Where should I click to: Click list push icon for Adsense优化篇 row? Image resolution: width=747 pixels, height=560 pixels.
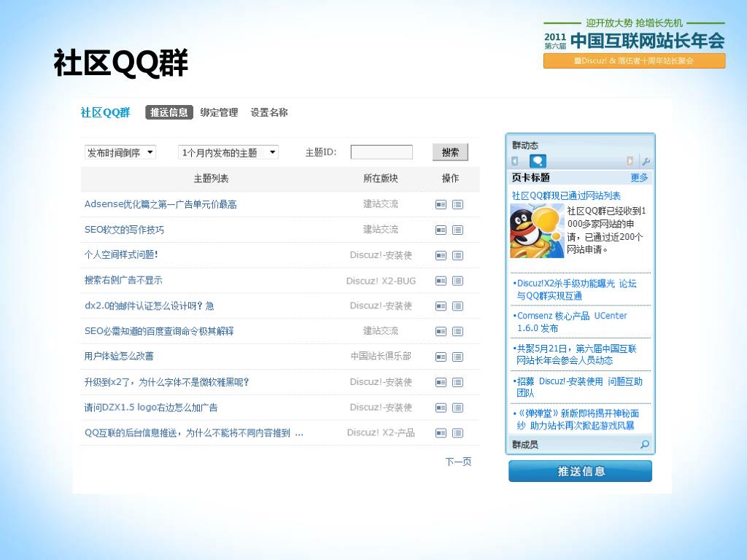(x=458, y=205)
